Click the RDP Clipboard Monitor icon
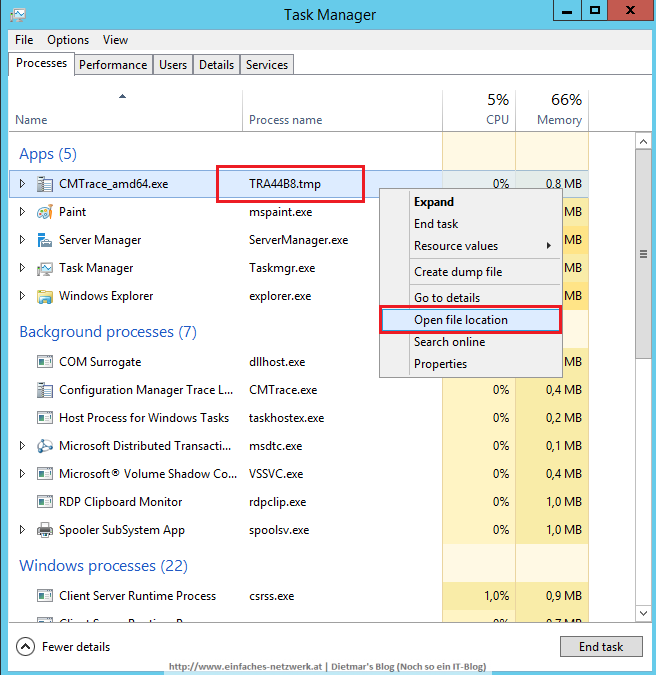The image size is (656, 675). tap(45, 502)
